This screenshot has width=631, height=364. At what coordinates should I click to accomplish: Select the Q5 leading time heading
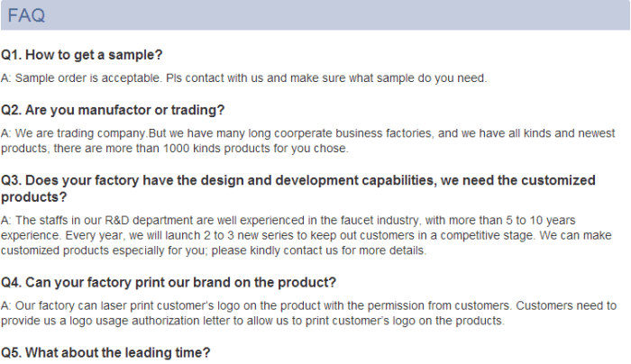tap(105, 353)
